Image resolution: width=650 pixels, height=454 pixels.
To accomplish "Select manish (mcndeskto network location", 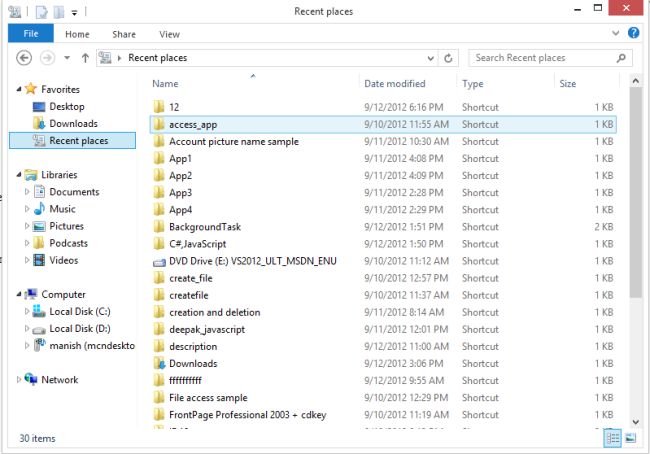I will (92, 345).
